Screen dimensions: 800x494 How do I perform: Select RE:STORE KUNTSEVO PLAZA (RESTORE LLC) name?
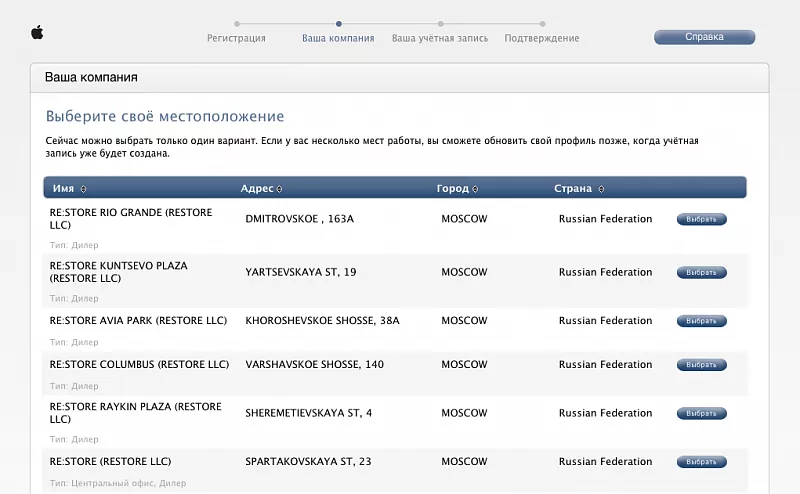[x=118, y=272]
